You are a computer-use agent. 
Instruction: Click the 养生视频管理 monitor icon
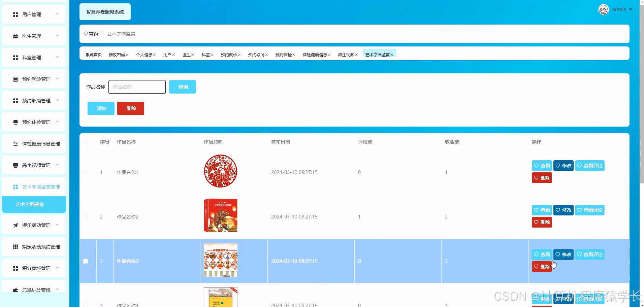tap(15, 165)
